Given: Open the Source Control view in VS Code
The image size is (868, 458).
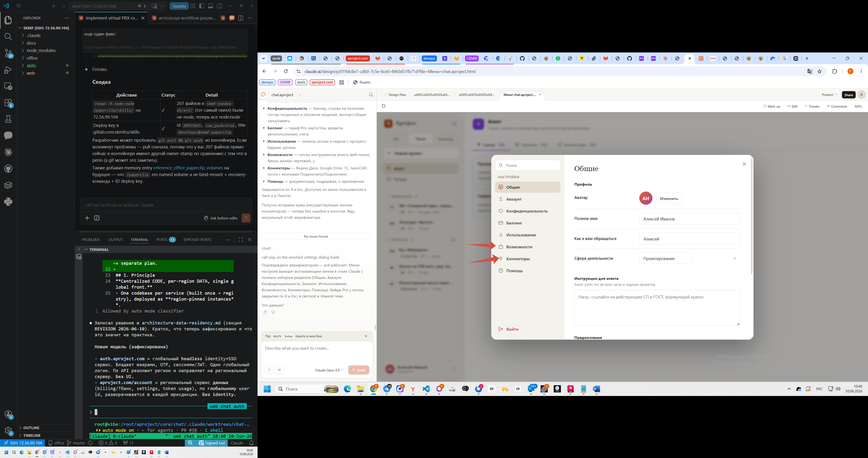Looking at the screenshot, I should pos(8,53).
